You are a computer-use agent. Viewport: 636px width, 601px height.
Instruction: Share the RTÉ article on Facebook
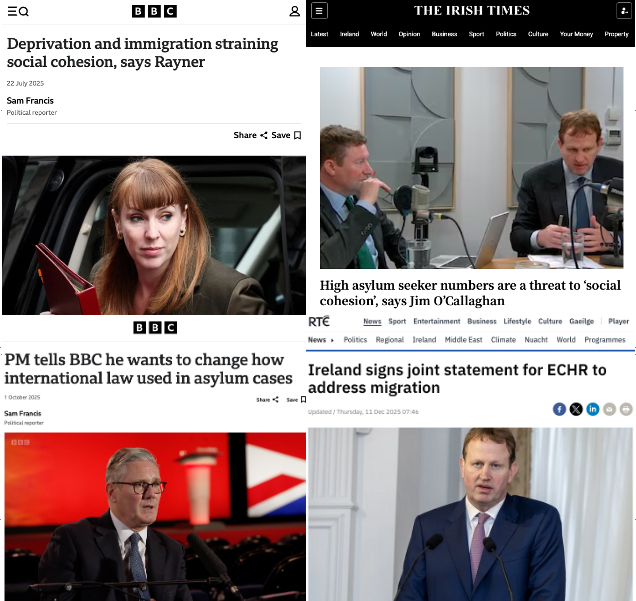click(x=559, y=409)
